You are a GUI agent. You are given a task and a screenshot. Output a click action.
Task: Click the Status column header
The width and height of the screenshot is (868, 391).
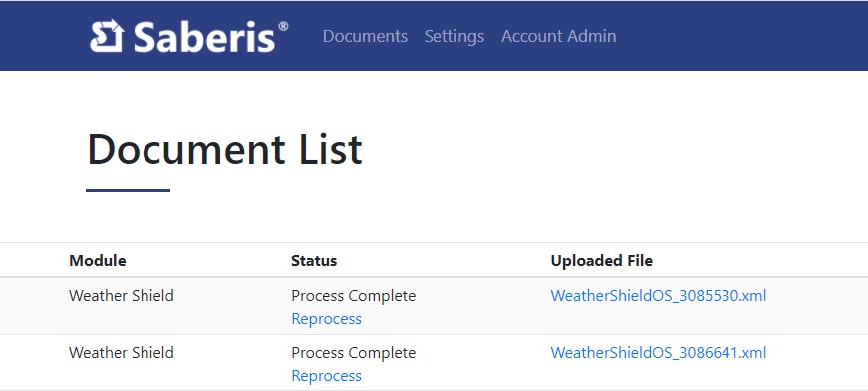point(314,261)
